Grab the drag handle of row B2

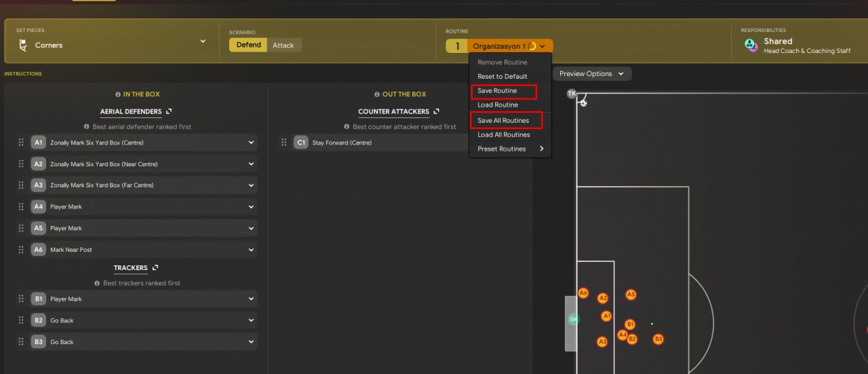[x=21, y=320]
